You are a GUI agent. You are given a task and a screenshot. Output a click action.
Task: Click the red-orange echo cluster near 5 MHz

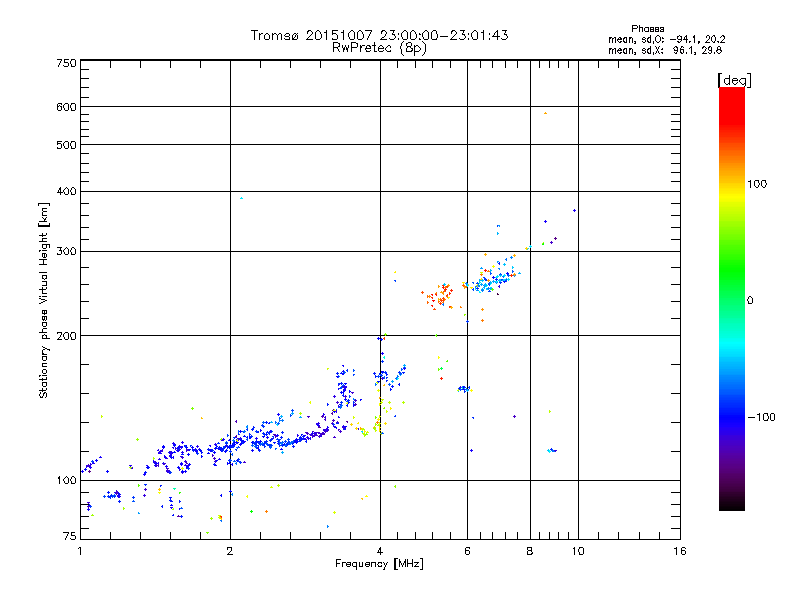point(438,296)
